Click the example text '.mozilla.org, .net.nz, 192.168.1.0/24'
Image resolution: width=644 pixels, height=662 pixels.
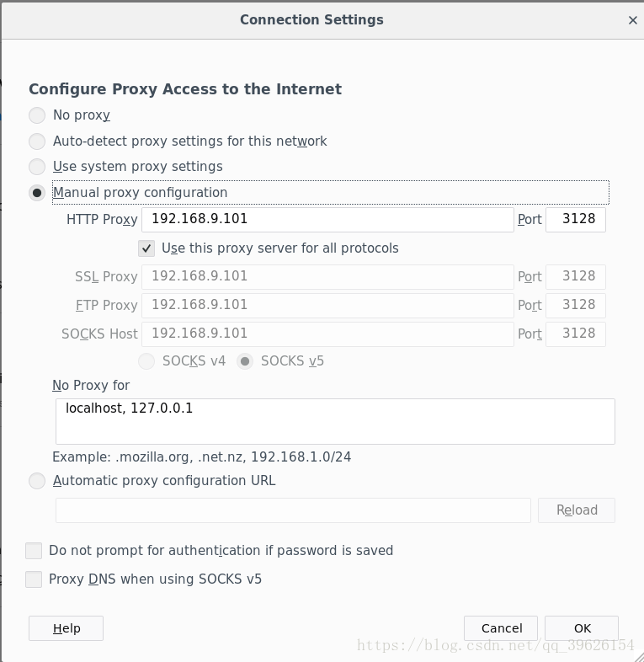pos(233,456)
